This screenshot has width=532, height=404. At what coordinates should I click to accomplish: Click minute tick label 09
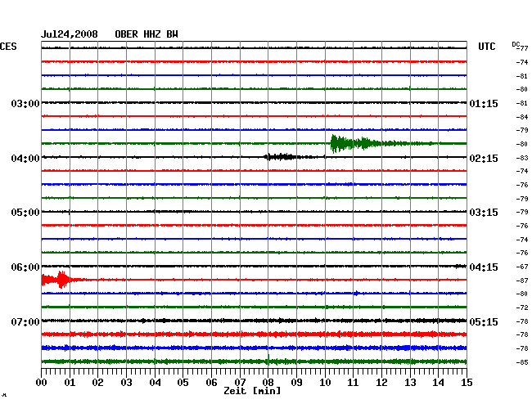coord(296,382)
